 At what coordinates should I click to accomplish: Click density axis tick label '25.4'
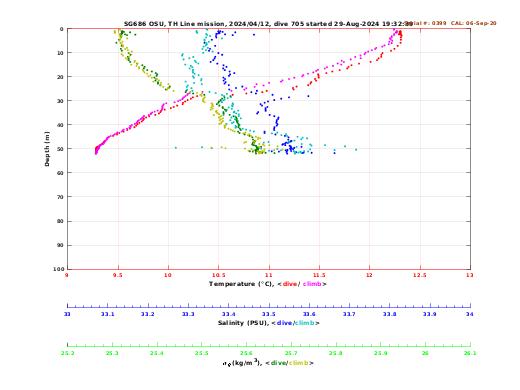tap(157, 353)
